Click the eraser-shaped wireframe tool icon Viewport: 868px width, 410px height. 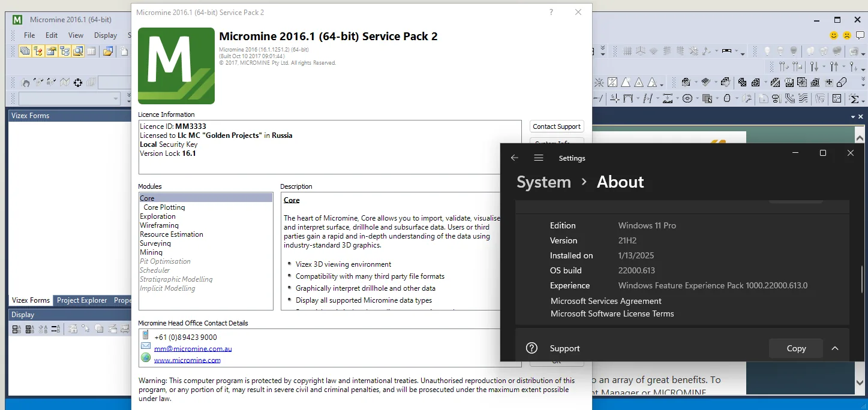pyautogui.click(x=842, y=82)
